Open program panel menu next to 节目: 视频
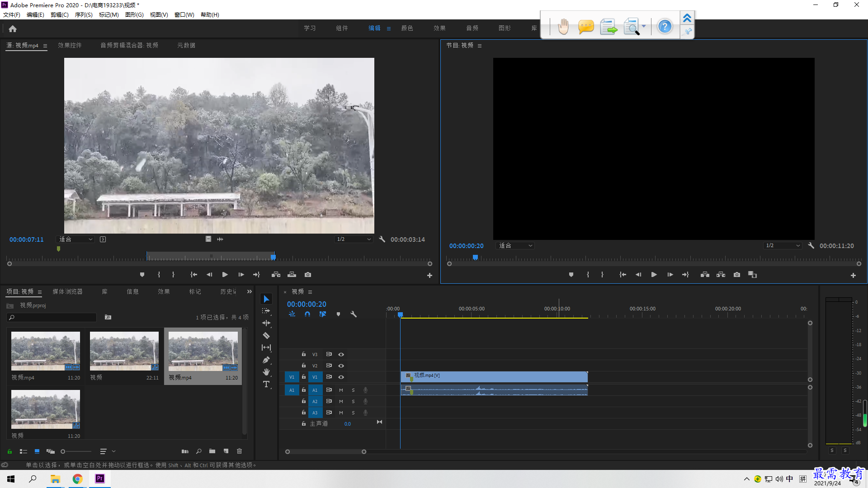The image size is (868, 488). (480, 46)
